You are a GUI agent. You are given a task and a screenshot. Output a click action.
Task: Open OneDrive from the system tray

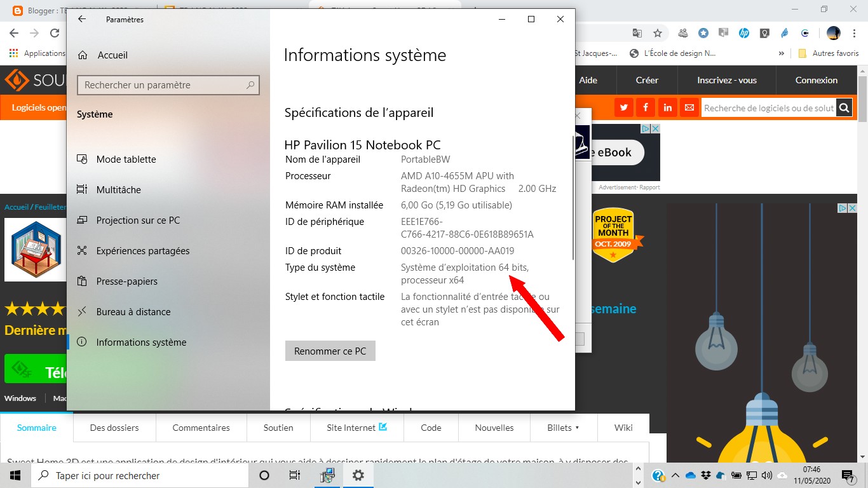[x=690, y=475]
